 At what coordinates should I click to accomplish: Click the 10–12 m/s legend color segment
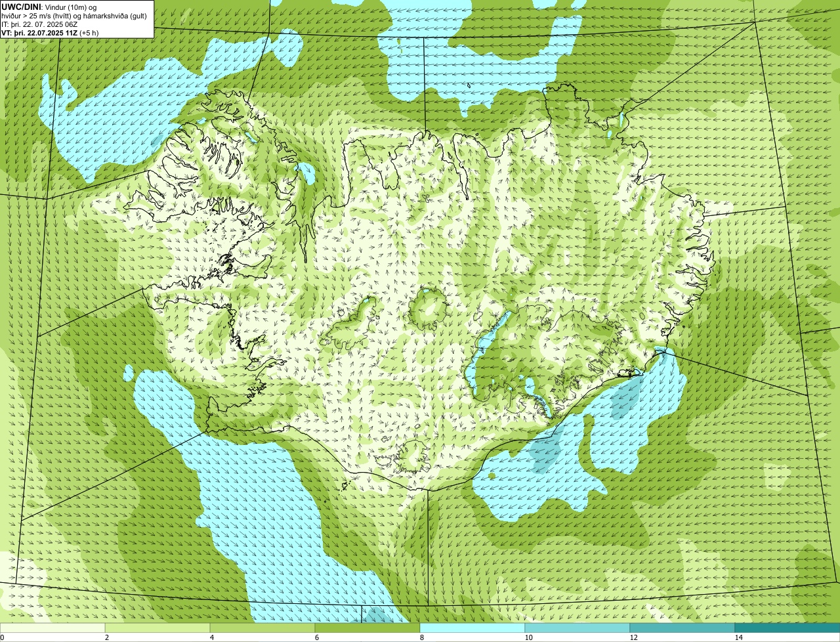577,628
